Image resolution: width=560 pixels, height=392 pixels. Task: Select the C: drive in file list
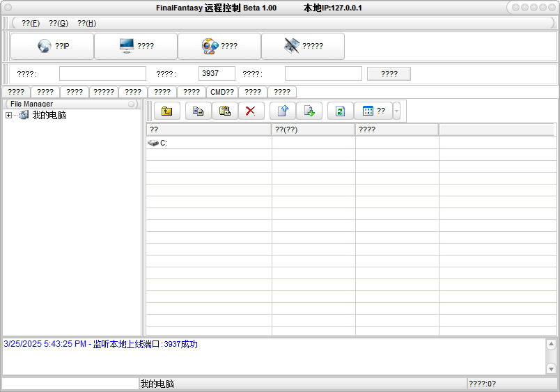tap(163, 143)
